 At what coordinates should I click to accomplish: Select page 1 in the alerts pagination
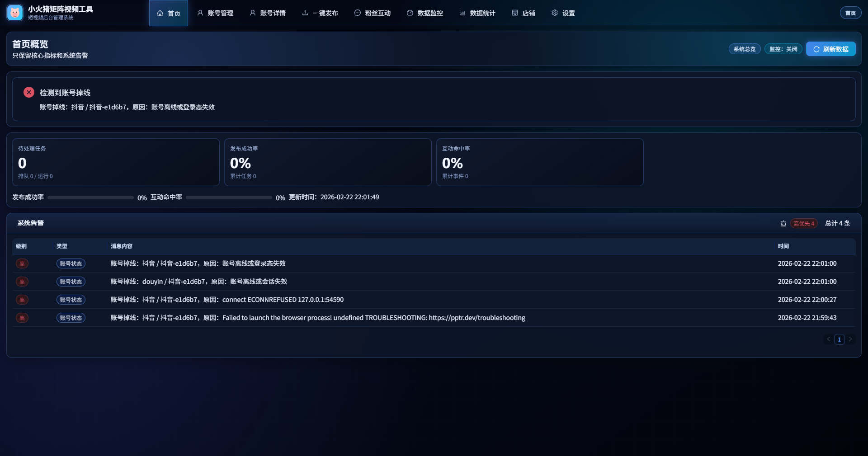(x=840, y=339)
